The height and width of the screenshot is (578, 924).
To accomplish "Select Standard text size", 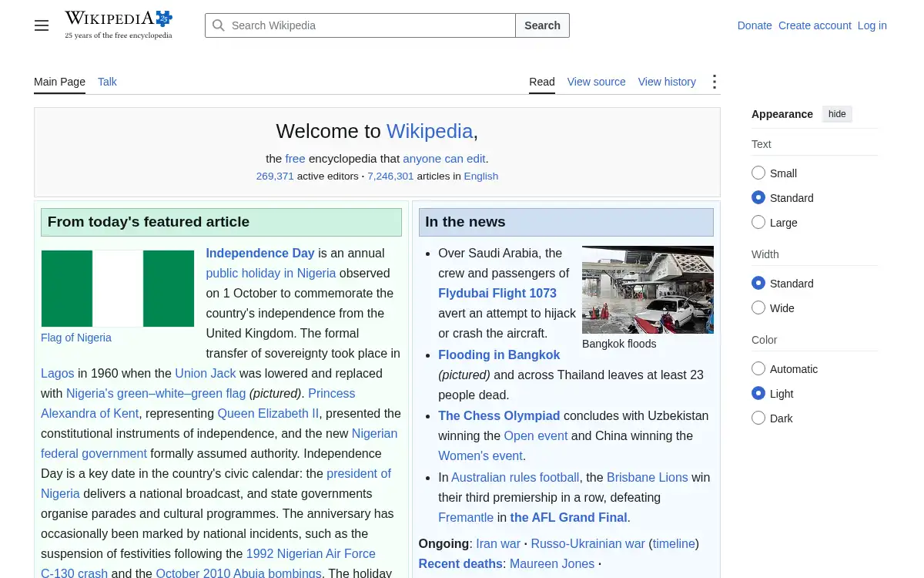I will (x=758, y=198).
